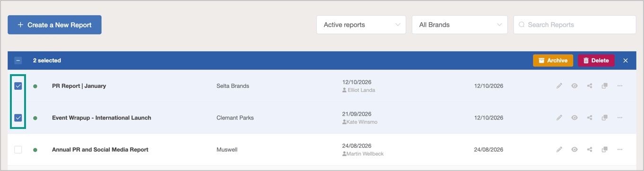The width and height of the screenshot is (644, 171).
Task: Click the search magnifier icon
Action: coord(522,25)
